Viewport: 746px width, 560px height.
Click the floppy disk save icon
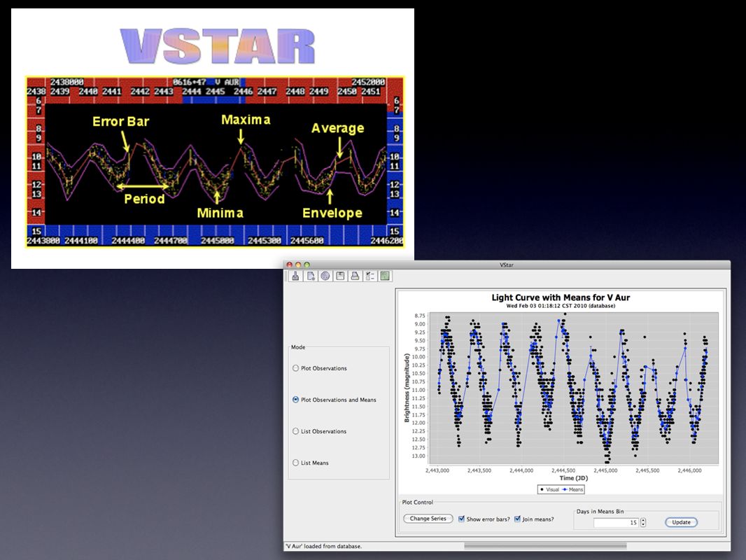coord(340,276)
